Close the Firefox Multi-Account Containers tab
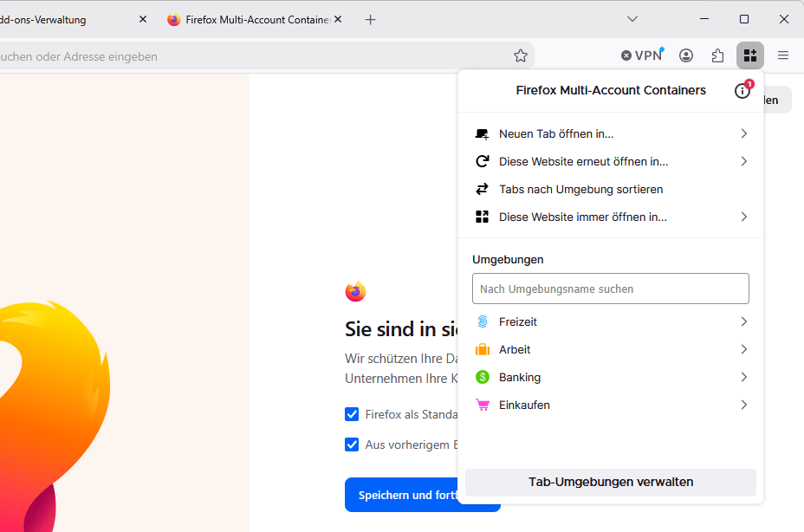 pos(338,19)
